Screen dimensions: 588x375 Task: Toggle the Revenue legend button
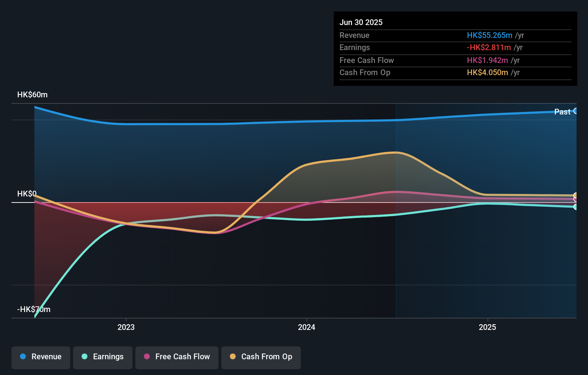[41, 357]
